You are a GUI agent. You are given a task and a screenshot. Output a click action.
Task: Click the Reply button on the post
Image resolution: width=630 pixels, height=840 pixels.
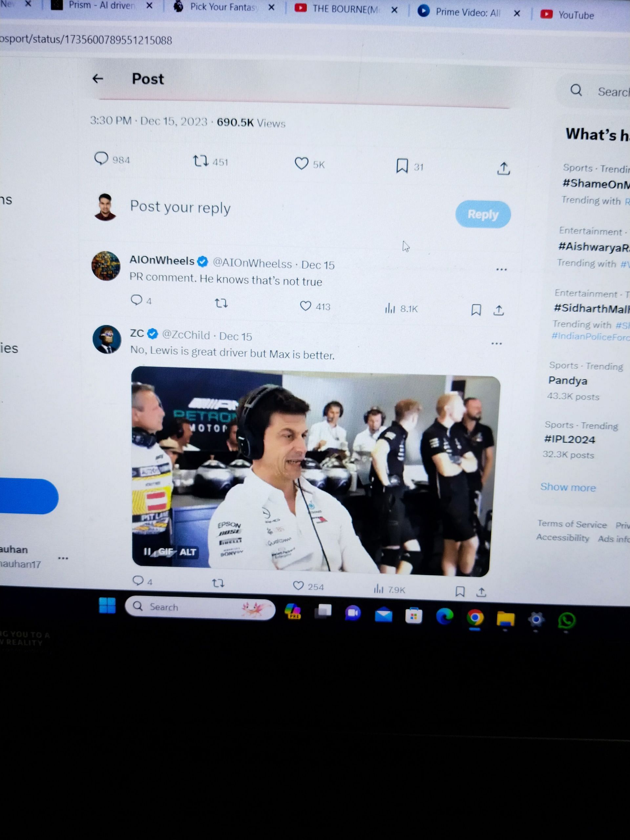click(x=481, y=213)
